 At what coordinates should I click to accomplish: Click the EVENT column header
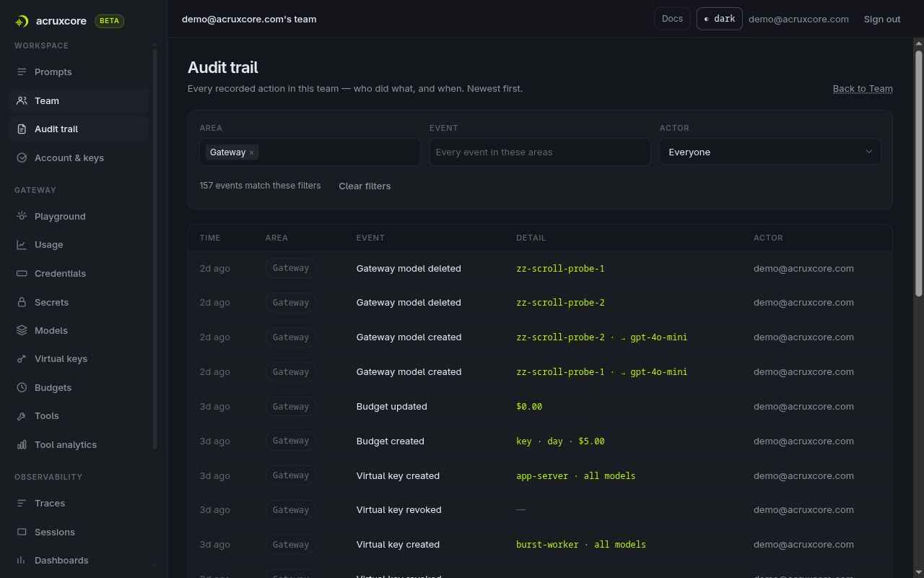click(370, 238)
